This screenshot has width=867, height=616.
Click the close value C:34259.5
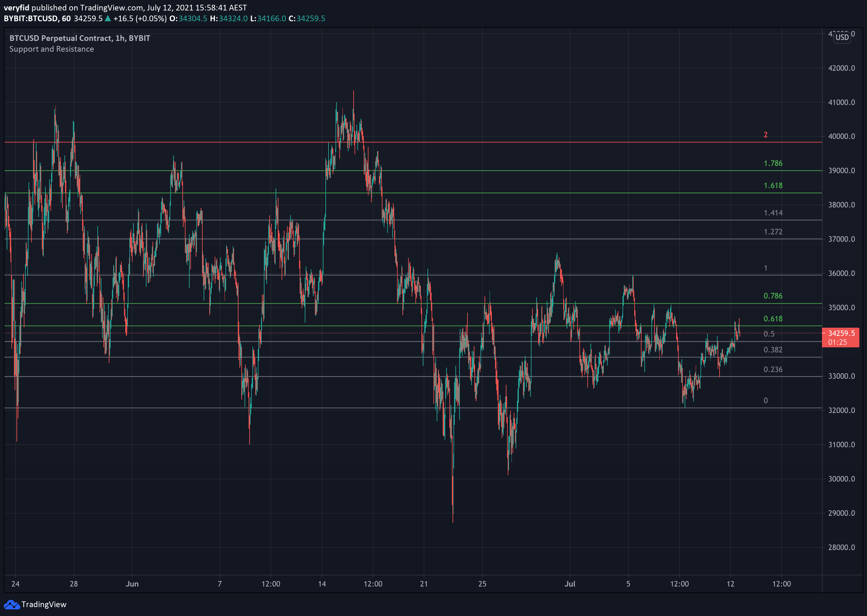pos(307,19)
